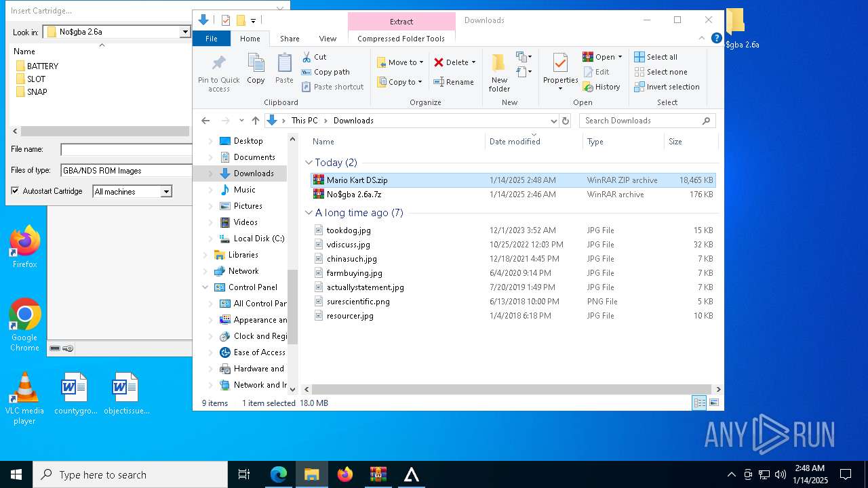Select the No$gba 2.6a.7z file
The width and height of the screenshot is (868, 488).
(513, 195)
